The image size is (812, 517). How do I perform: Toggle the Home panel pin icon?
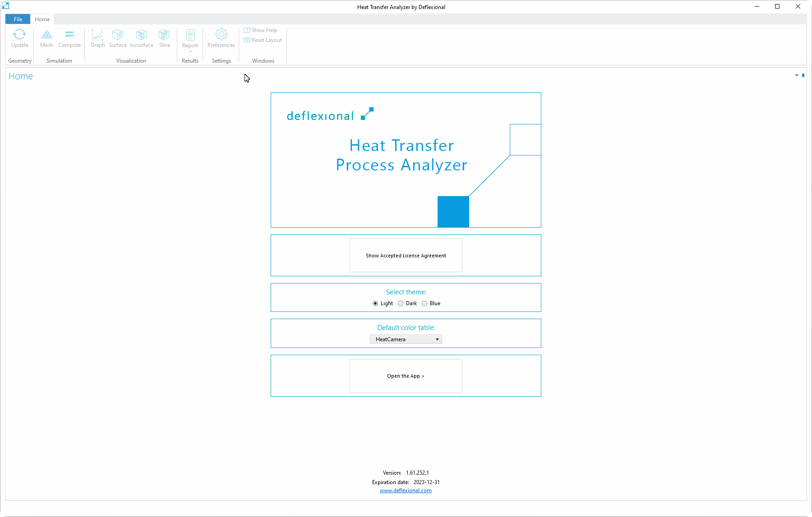click(x=803, y=75)
